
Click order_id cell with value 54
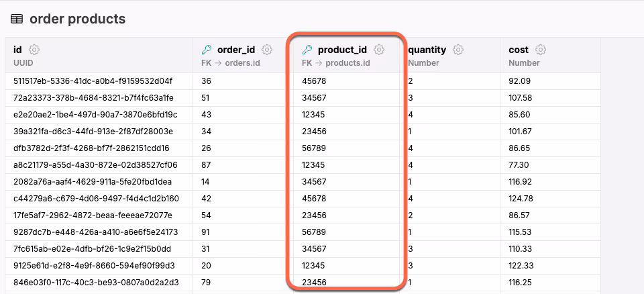[243, 215]
